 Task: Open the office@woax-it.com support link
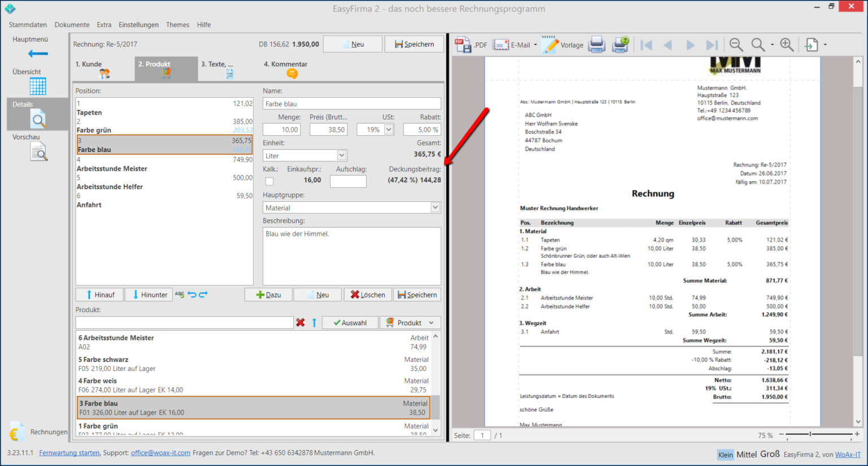(160, 453)
